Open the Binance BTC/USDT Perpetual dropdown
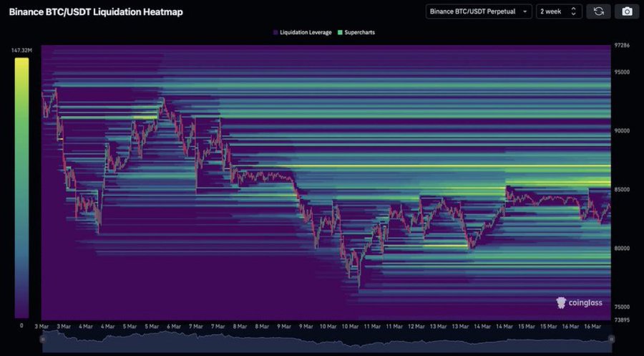The image size is (644, 356). 479,11
